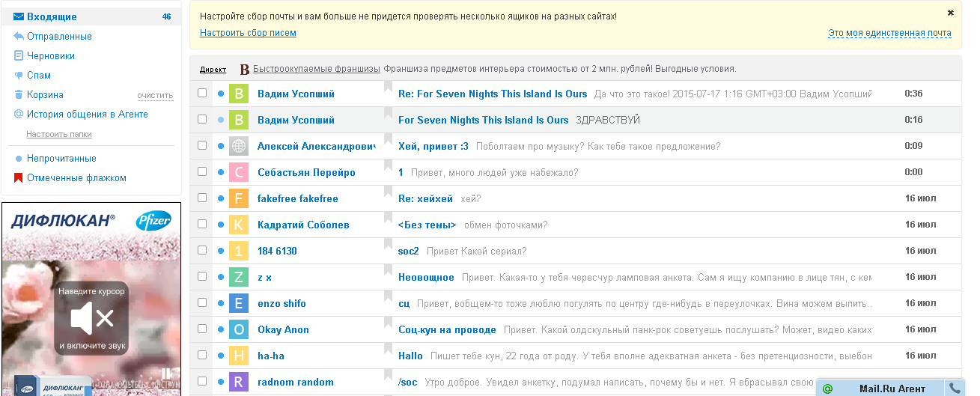Click the Настроить сбор писем link
Viewport: 980px width, 396px height.
[248, 33]
